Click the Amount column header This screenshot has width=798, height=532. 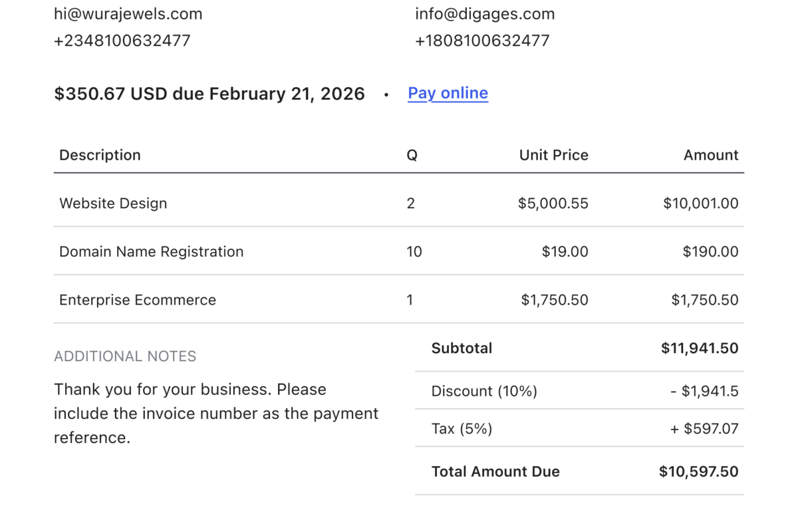(711, 155)
